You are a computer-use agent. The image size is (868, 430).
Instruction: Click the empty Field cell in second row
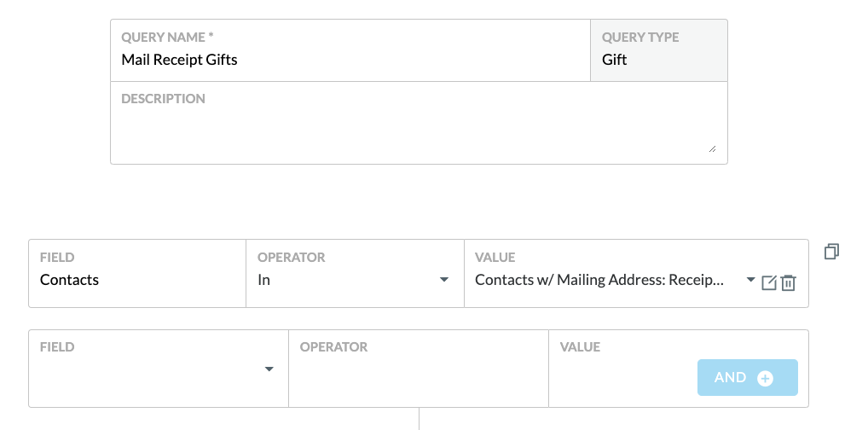(x=159, y=369)
